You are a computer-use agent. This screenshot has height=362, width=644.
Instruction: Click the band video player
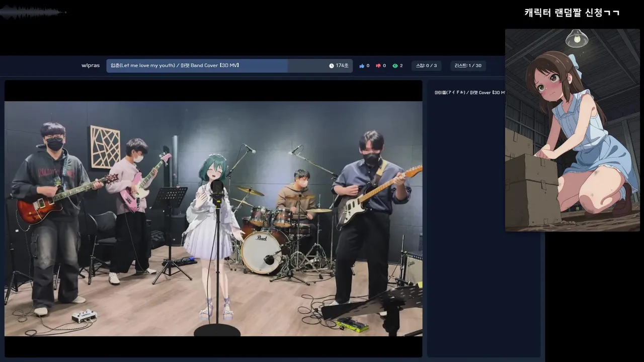coord(213,219)
